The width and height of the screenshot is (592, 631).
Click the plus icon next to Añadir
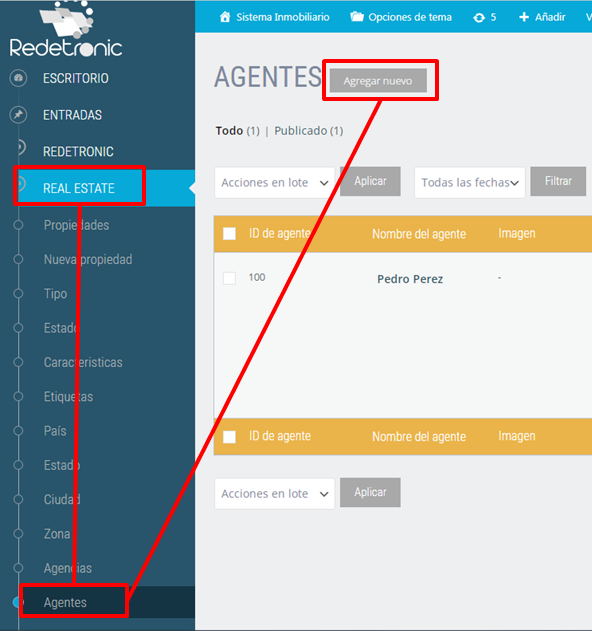524,17
